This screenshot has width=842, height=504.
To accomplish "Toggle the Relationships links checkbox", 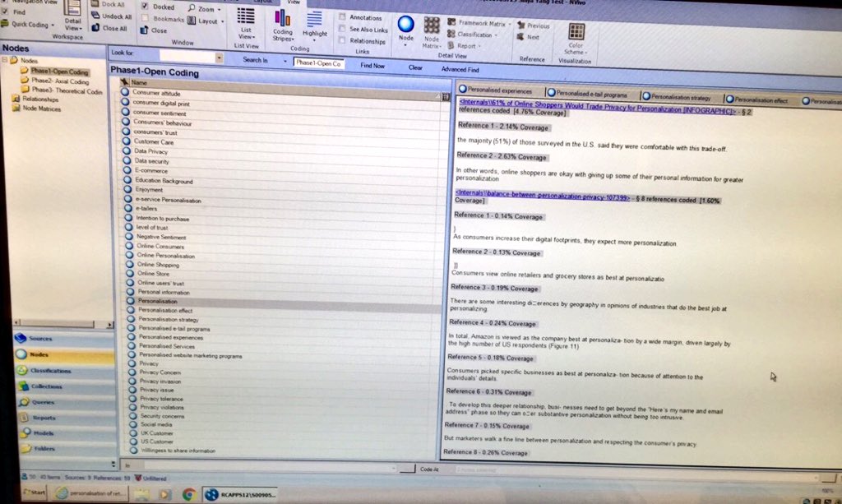I will (x=342, y=40).
